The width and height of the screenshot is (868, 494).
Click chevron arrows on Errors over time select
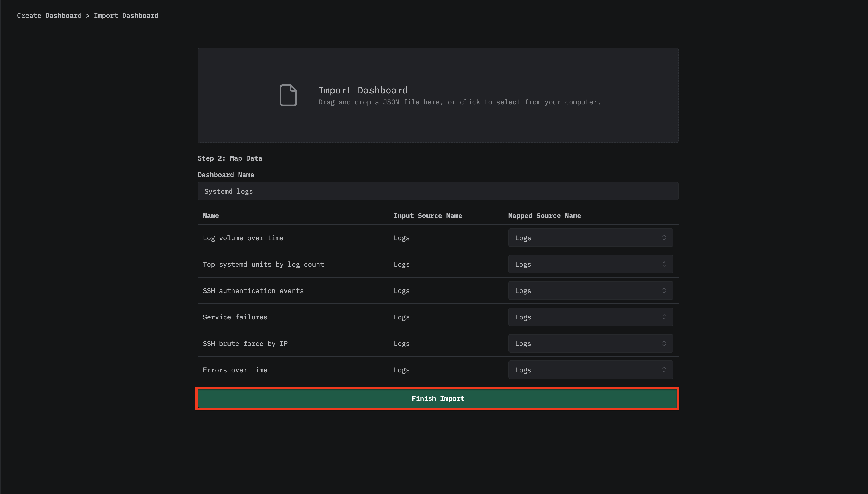point(664,370)
